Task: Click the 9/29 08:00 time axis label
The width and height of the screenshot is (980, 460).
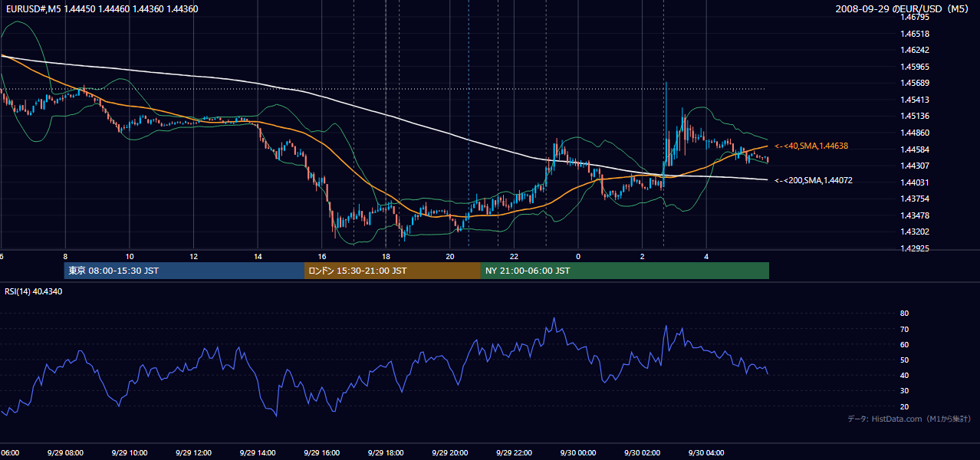Action: coord(64,453)
